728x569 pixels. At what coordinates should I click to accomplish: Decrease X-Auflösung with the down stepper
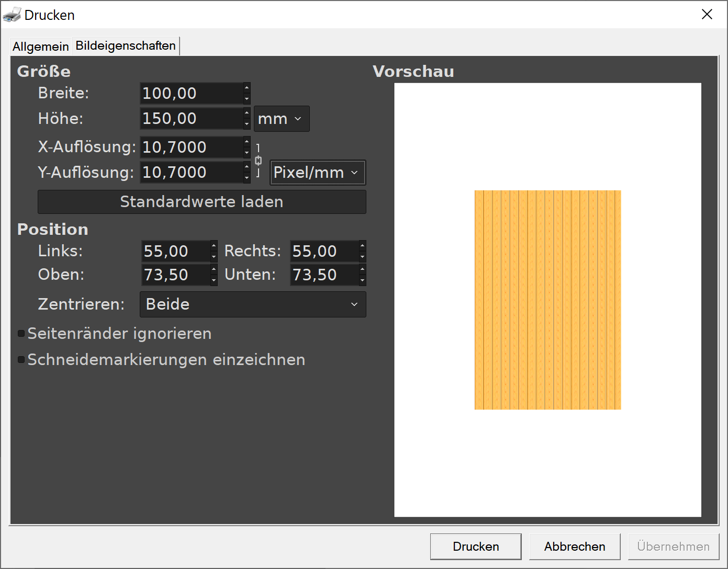pyautogui.click(x=247, y=153)
